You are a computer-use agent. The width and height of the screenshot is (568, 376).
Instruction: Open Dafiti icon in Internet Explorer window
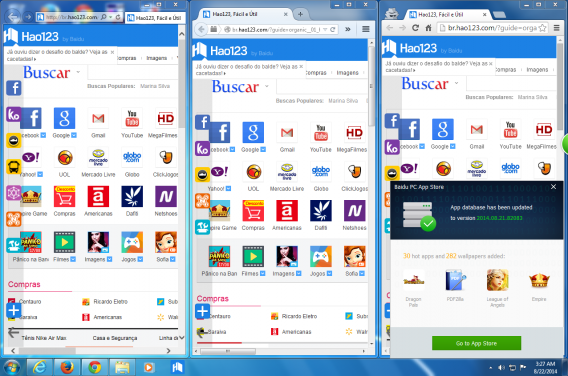click(132, 197)
